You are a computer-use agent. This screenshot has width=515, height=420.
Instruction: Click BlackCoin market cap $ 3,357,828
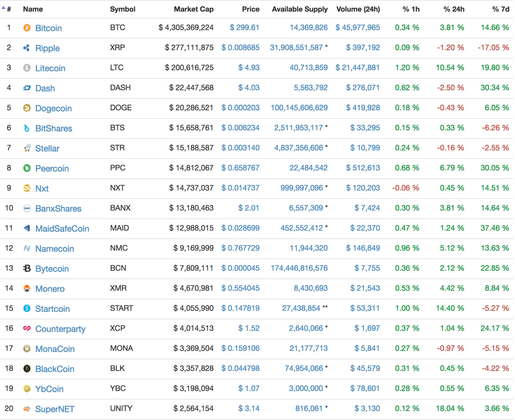point(194,368)
